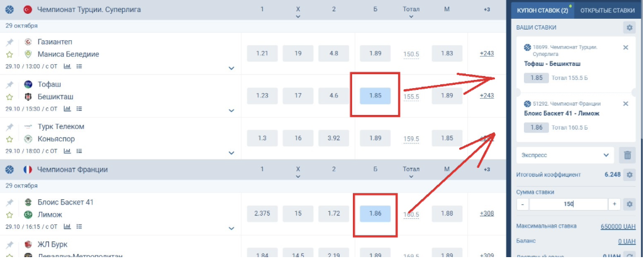The width and height of the screenshot is (644, 259).
Task: Star the Турк Телеком match as favorite
Action: (x=9, y=139)
